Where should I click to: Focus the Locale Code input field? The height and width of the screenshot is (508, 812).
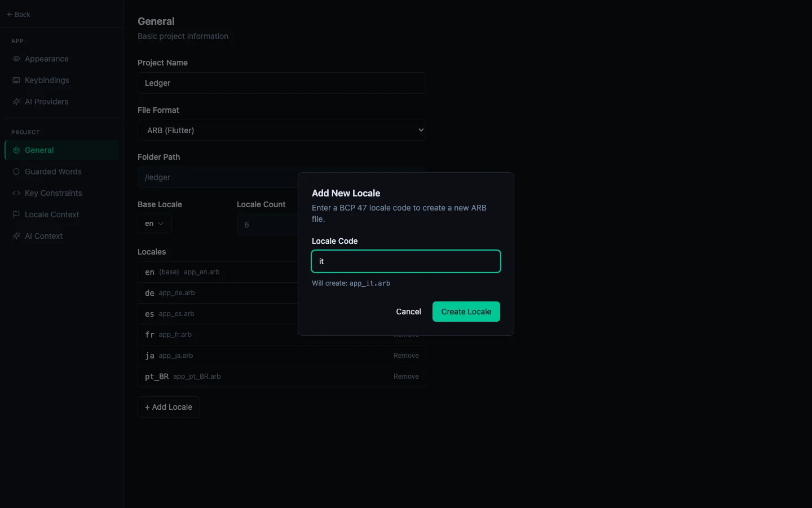(x=406, y=261)
